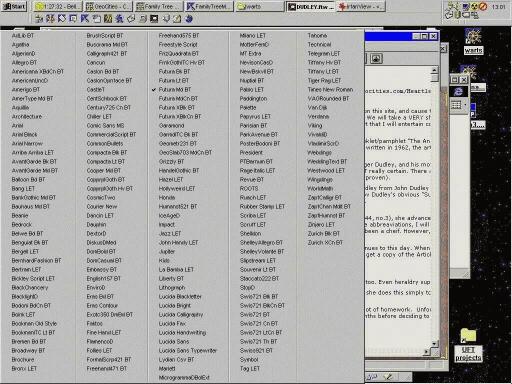Switch to the IrfanView taskbar button
Image resolution: width=512 pixels, height=384 pixels.
361,6
